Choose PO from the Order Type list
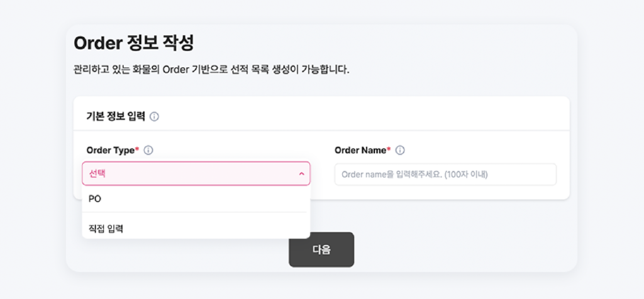This screenshot has width=644, height=299. (x=196, y=199)
